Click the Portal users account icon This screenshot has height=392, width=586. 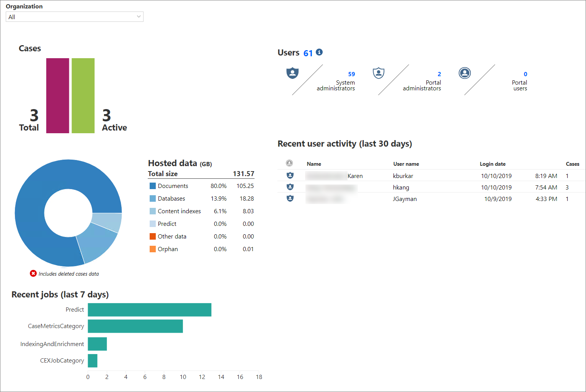(x=465, y=73)
